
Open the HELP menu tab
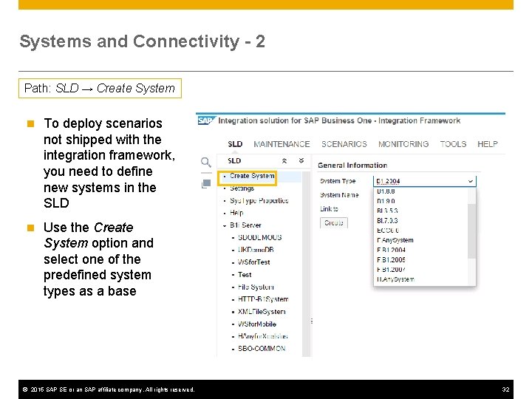[487, 144]
